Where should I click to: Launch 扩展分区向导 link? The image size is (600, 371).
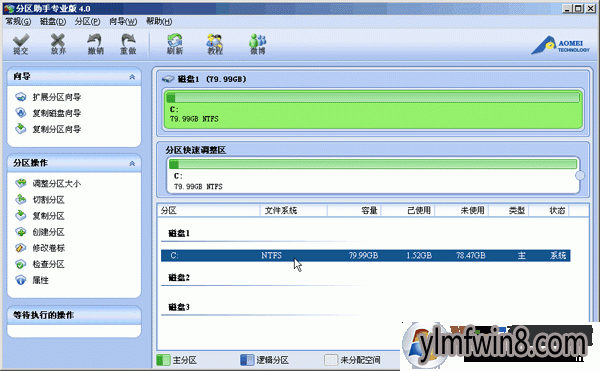pyautogui.click(x=57, y=97)
